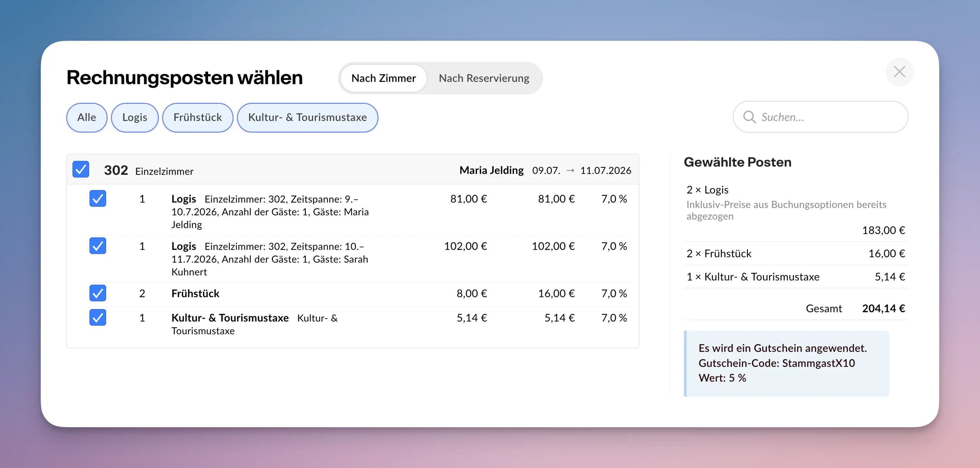Image resolution: width=980 pixels, height=468 pixels.
Task: Apply the Frühstück filter chip
Action: [197, 117]
